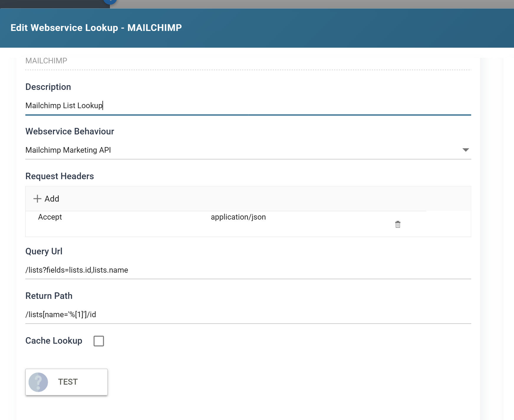Click the Request Headers heading
The height and width of the screenshot is (420, 514).
(x=60, y=176)
